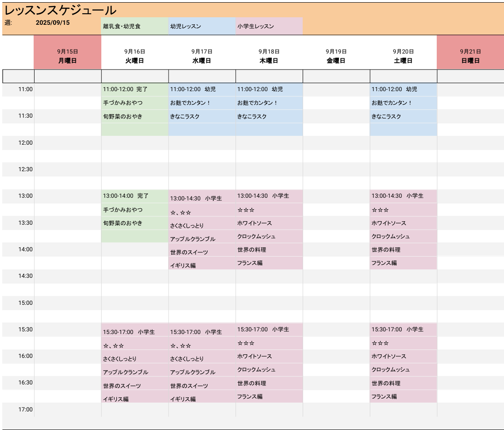Click the 15:00 label in the time column

tap(25, 303)
